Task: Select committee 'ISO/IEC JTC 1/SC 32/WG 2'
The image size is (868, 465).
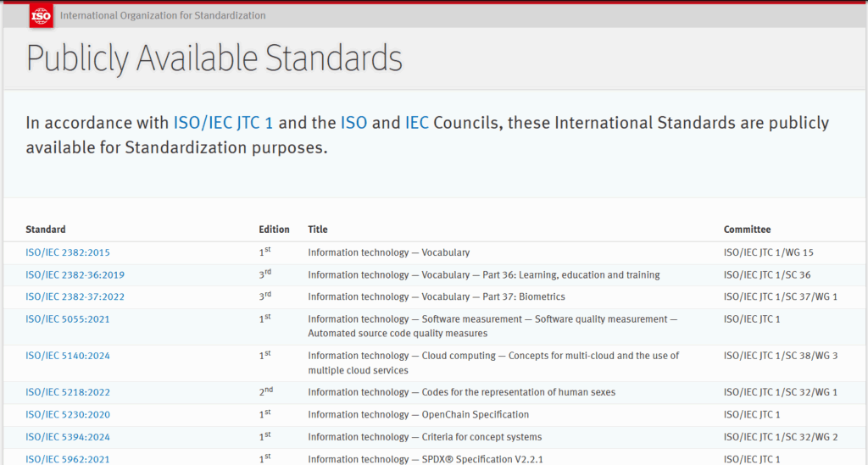Action: coord(781,437)
